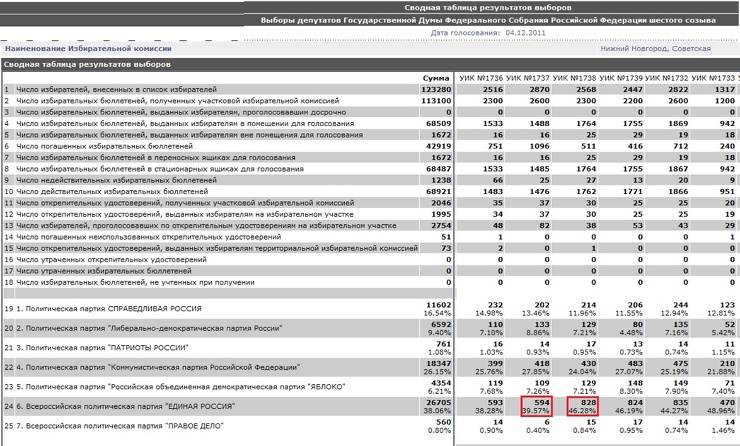The image size is (740, 446).
Task: Click total voters sum 123280
Action: [x=436, y=89]
